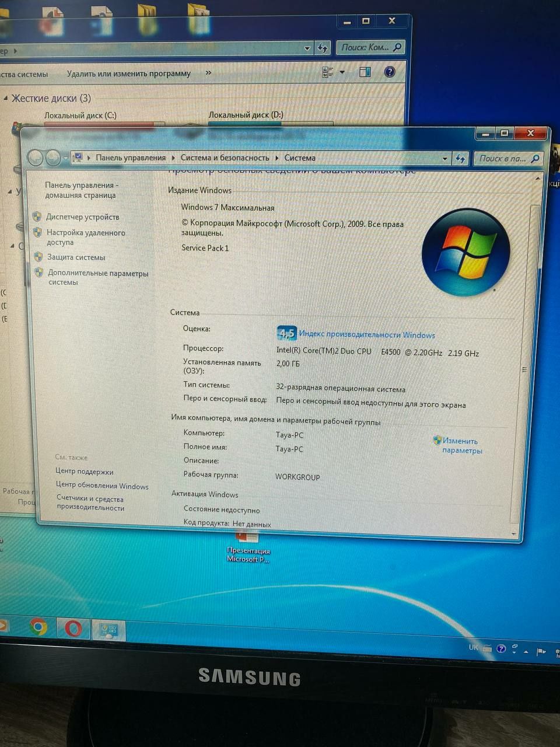Image resolution: width=560 pixels, height=747 pixels.
Task: Open Защита системы in the sidebar
Action: [x=76, y=257]
